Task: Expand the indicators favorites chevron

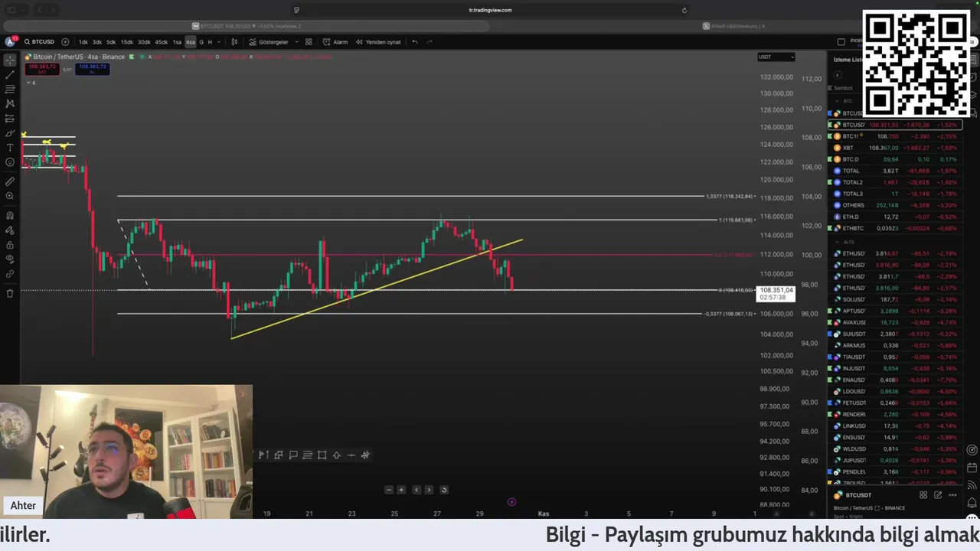Action: click(296, 42)
